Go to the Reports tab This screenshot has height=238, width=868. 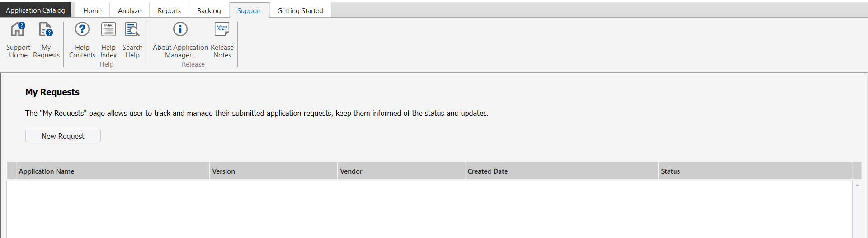tap(169, 10)
